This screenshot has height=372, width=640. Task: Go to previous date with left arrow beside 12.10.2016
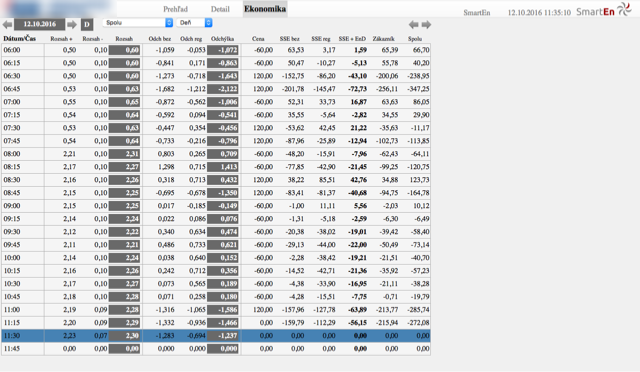[x=7, y=25]
